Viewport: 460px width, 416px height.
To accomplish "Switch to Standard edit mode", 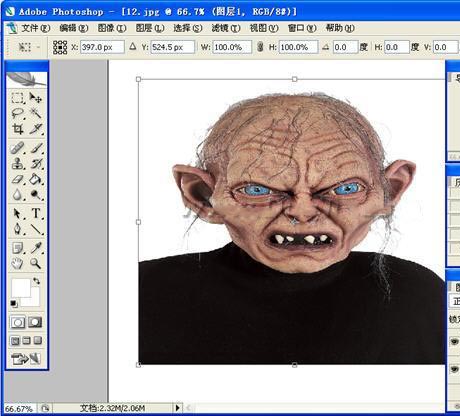I will click(18, 322).
